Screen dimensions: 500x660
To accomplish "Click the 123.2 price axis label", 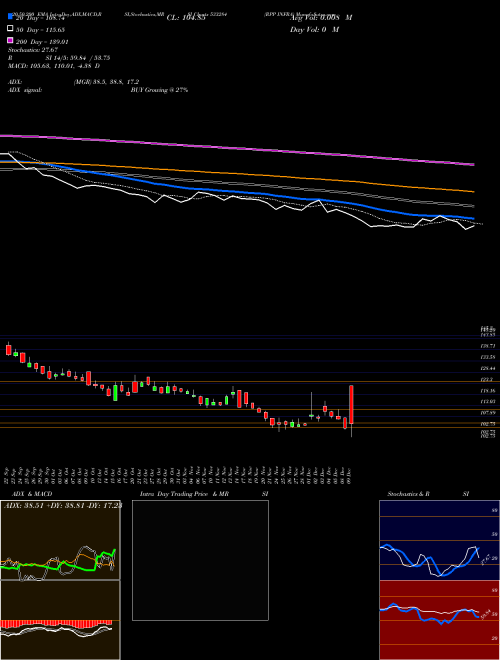I will pyautogui.click(x=487, y=379).
